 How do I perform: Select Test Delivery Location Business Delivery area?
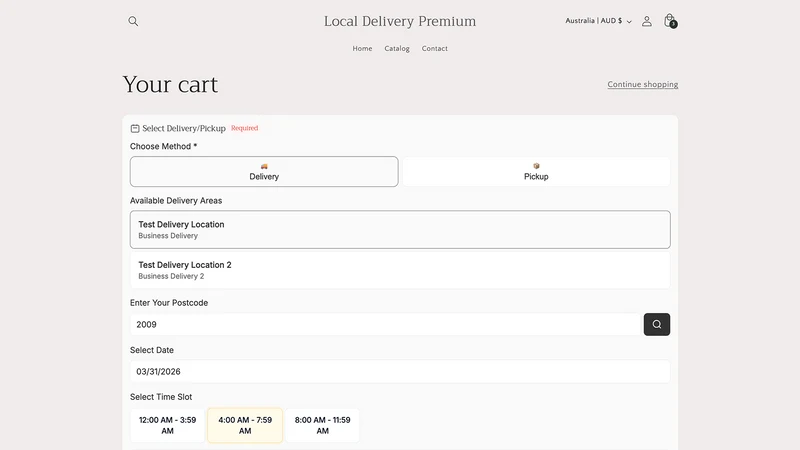[400, 230]
